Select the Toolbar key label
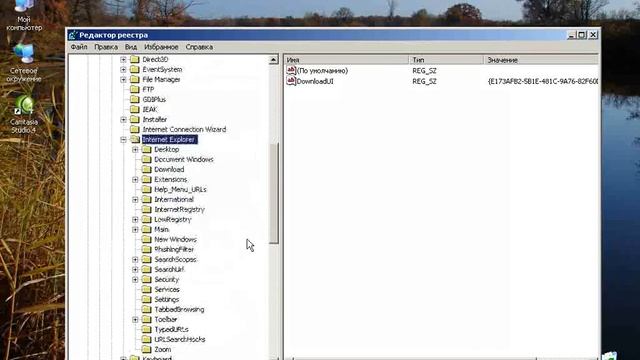 (x=166, y=320)
